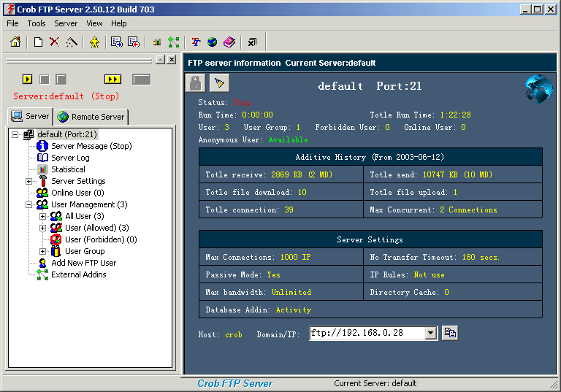Expand the User (Allowed) (3) node
The image size is (561, 392).
(42, 228)
